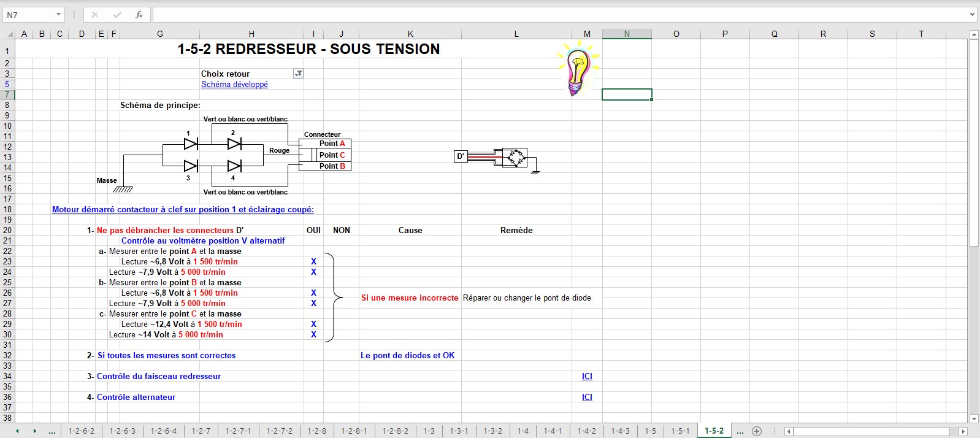Open the ICI link for Contrôle alternateur
Screen dimensions: 980x438
click(x=587, y=398)
